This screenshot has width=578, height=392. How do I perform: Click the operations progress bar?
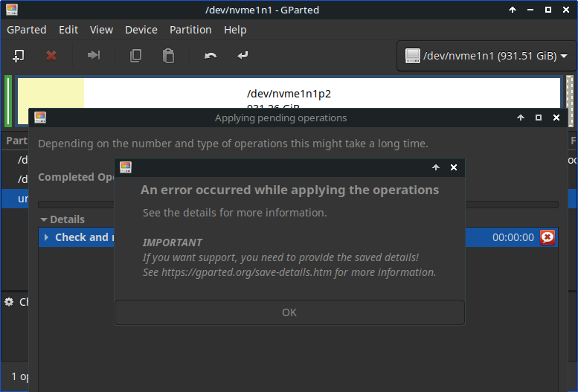point(298,205)
